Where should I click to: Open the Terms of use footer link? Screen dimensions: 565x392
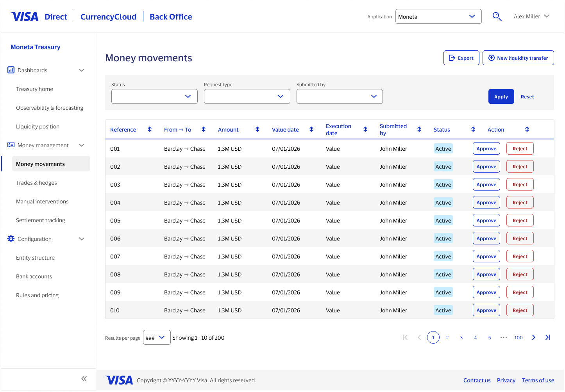click(x=538, y=380)
